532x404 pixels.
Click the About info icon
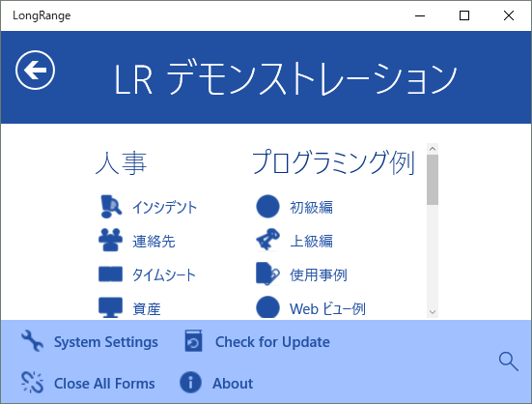[x=190, y=383]
